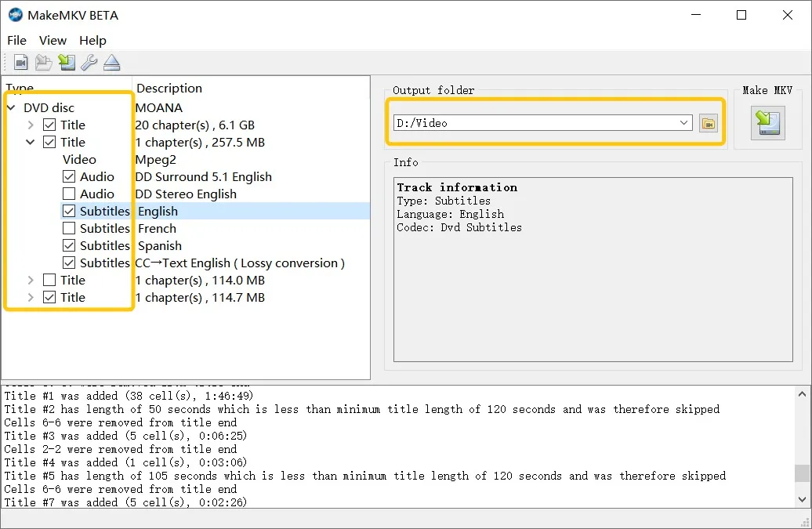Eject the disc using the eject icon
This screenshot has height=529, width=812.
click(x=111, y=62)
